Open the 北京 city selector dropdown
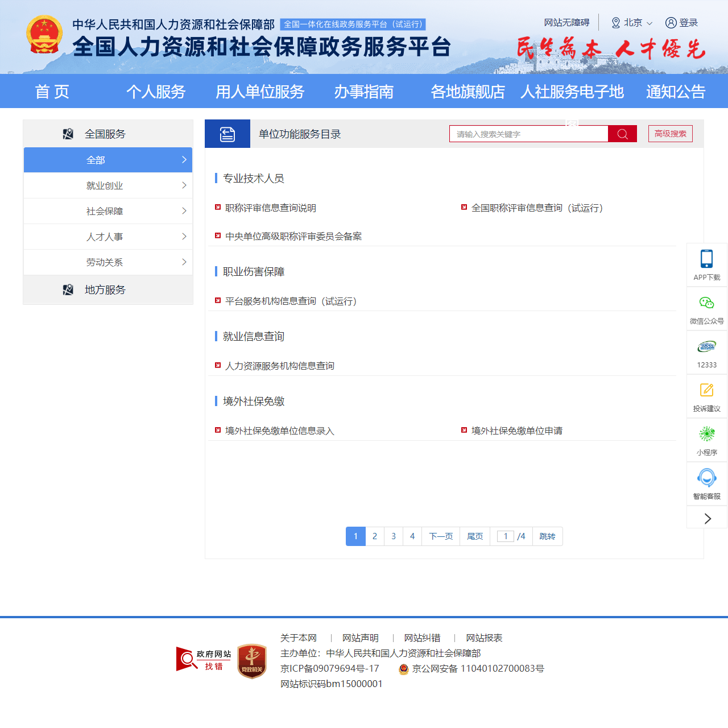 pos(631,23)
